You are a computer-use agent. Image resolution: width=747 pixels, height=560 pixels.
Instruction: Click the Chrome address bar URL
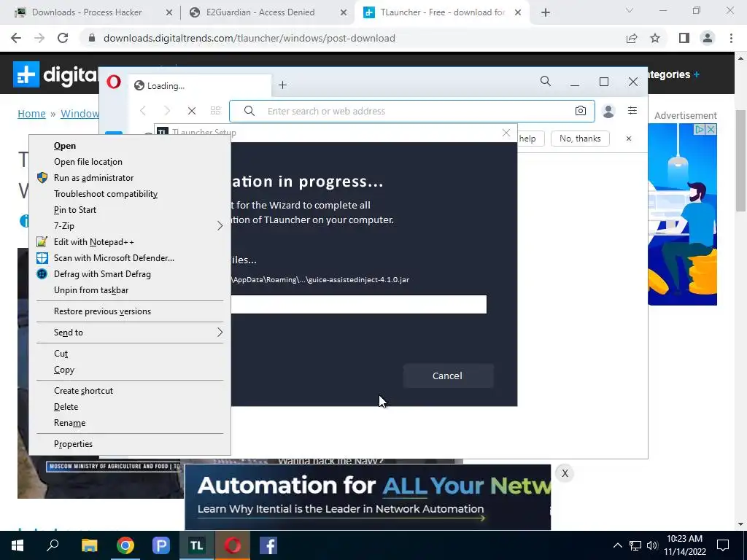(x=249, y=38)
